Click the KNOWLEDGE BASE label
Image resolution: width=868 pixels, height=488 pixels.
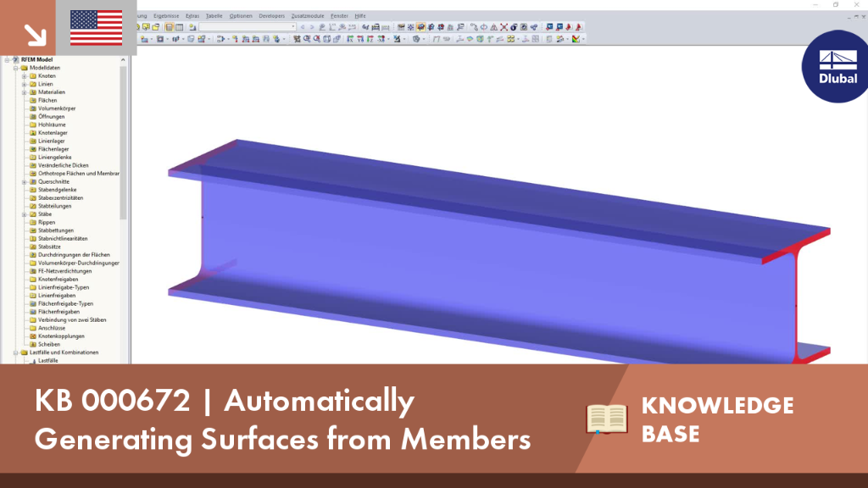point(717,419)
